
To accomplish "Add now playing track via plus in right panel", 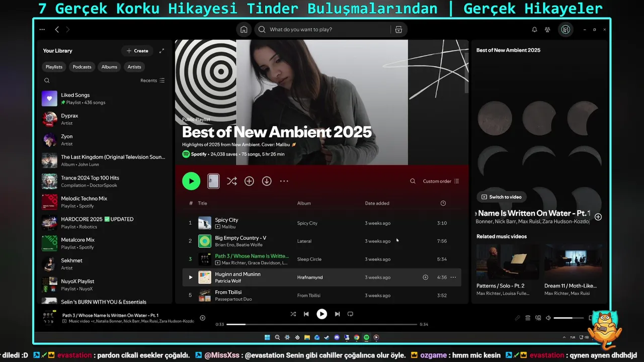I will pos(598,217).
